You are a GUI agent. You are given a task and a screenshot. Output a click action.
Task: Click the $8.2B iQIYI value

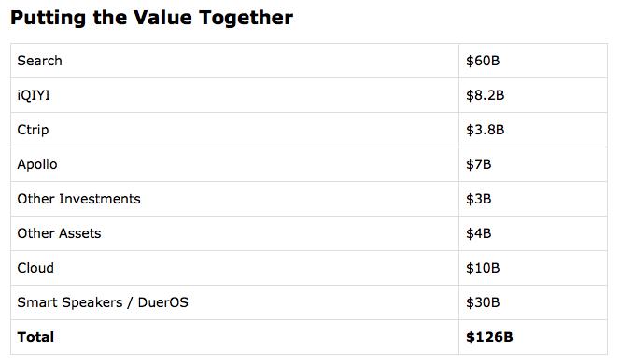[x=486, y=95]
